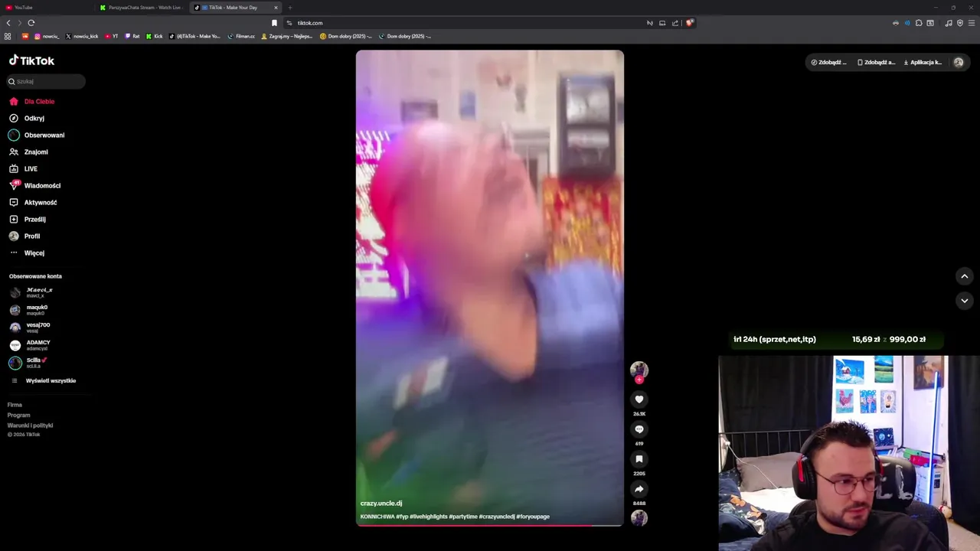Viewport: 980px width, 551px height.
Task: Bookmark the video with save icon
Action: [639, 459]
